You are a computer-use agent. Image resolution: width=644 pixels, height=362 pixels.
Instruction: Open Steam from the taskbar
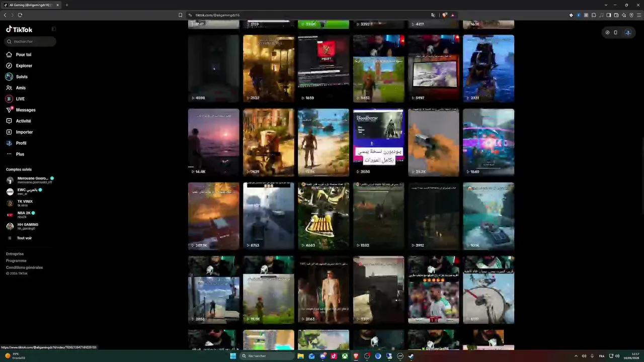point(411,356)
